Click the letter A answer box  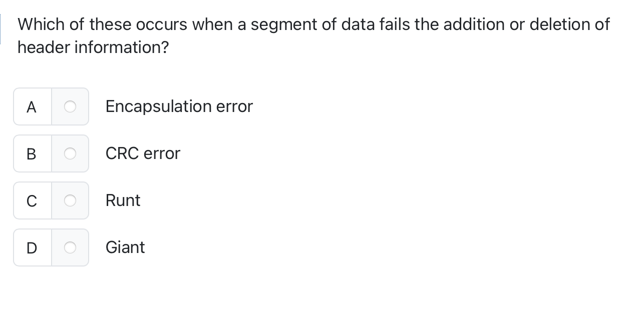(32, 106)
